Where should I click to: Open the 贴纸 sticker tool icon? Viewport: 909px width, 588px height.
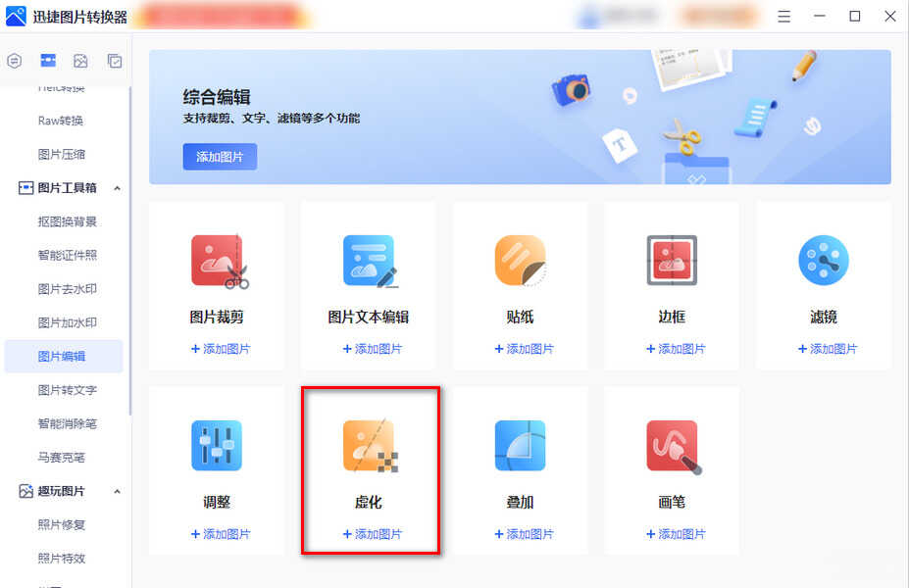(x=521, y=261)
